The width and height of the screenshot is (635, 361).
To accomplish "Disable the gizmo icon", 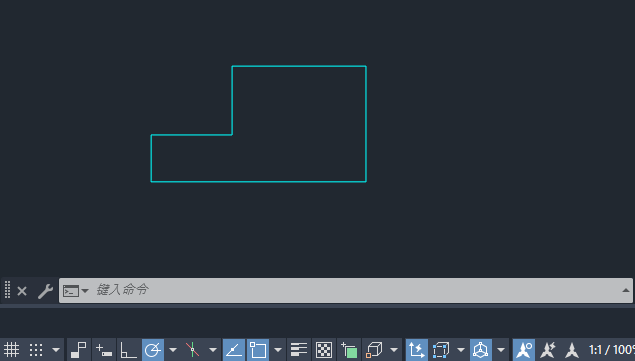I will 481,350.
